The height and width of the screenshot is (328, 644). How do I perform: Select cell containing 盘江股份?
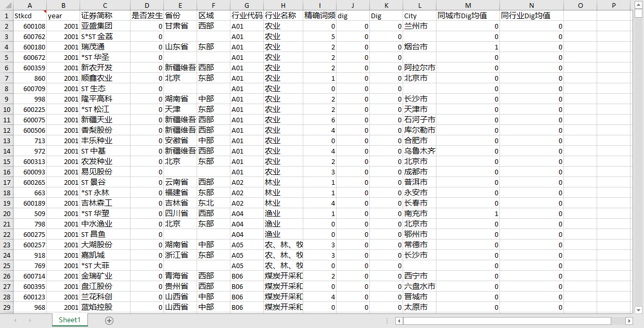pyautogui.click(x=105, y=286)
